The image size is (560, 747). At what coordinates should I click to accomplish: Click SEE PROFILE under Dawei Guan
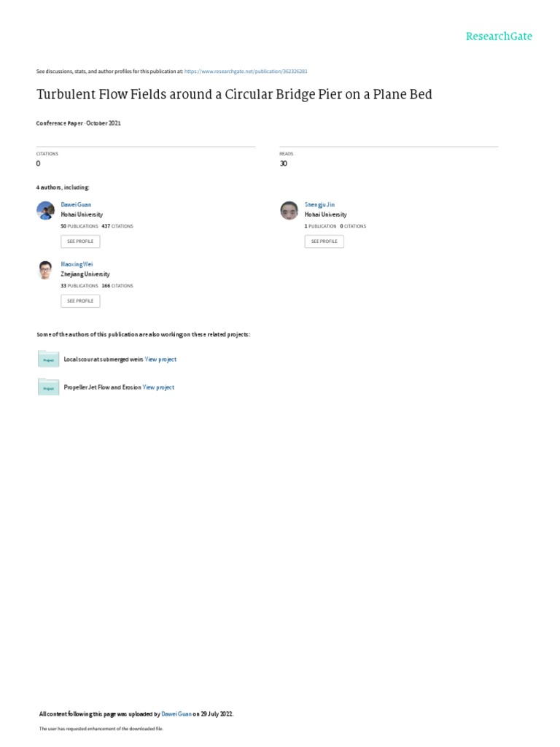80,241
